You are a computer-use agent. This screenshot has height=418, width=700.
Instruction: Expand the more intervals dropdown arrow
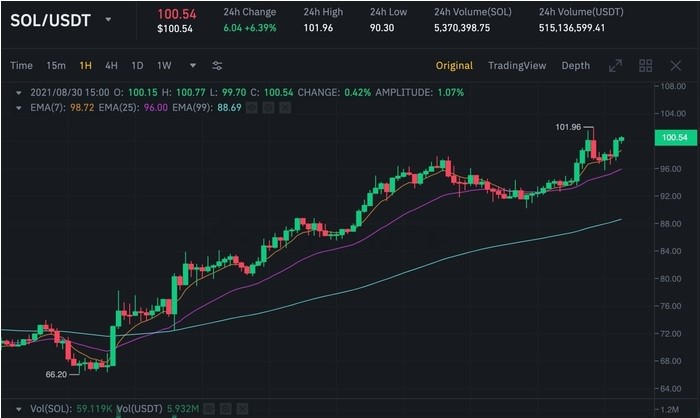(192, 66)
